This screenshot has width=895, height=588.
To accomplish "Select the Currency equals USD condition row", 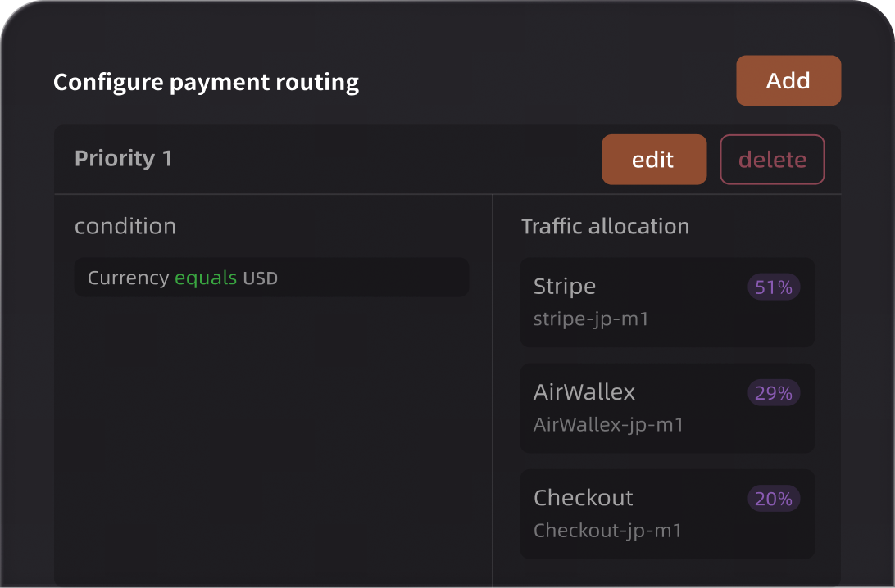I will (271, 278).
